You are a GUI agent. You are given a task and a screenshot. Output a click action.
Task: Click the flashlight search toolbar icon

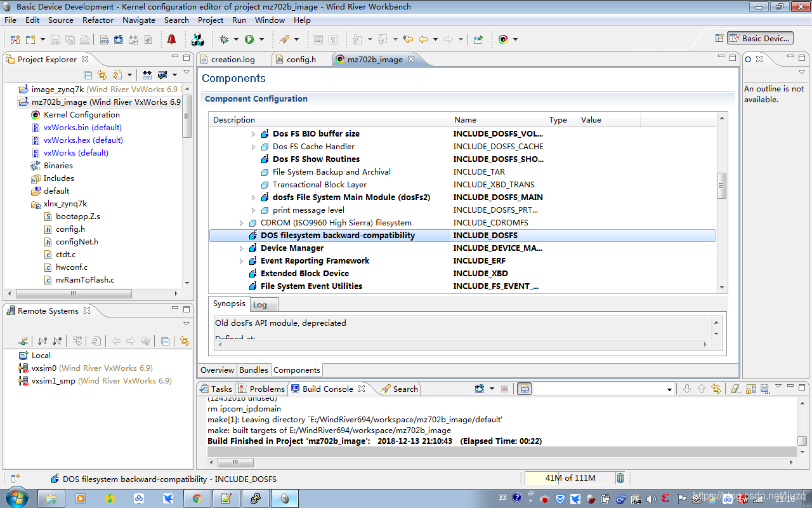pyautogui.click(x=284, y=39)
